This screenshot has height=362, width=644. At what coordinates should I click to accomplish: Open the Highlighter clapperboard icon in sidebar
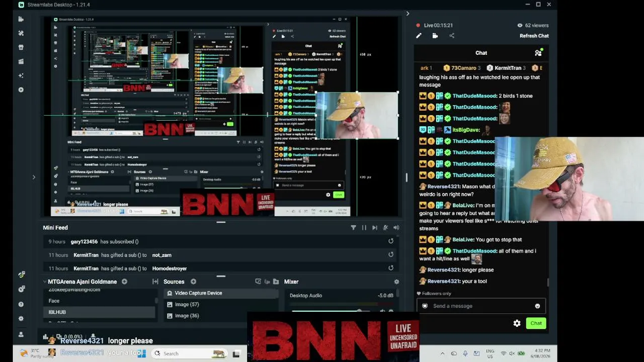[x=21, y=61]
